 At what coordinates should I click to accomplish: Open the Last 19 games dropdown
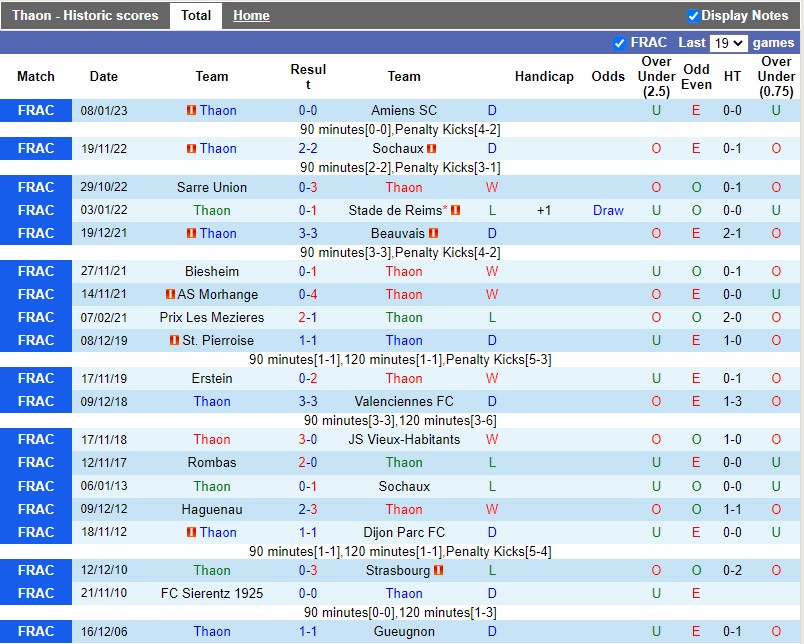(x=727, y=43)
